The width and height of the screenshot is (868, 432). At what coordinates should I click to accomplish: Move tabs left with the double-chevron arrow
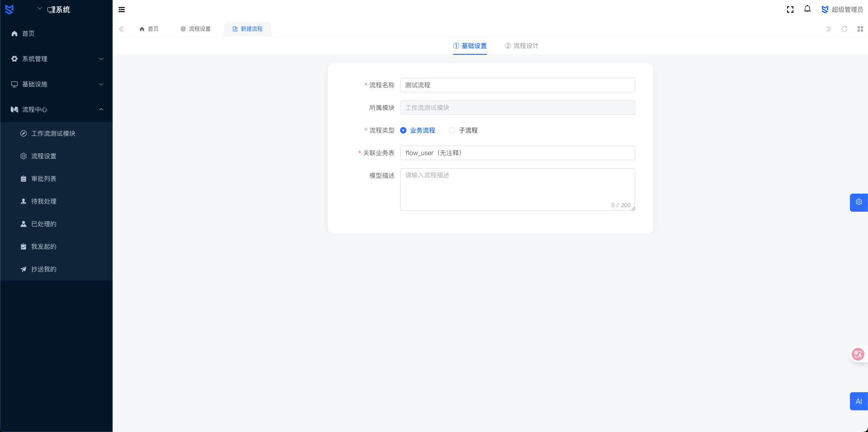coord(121,29)
